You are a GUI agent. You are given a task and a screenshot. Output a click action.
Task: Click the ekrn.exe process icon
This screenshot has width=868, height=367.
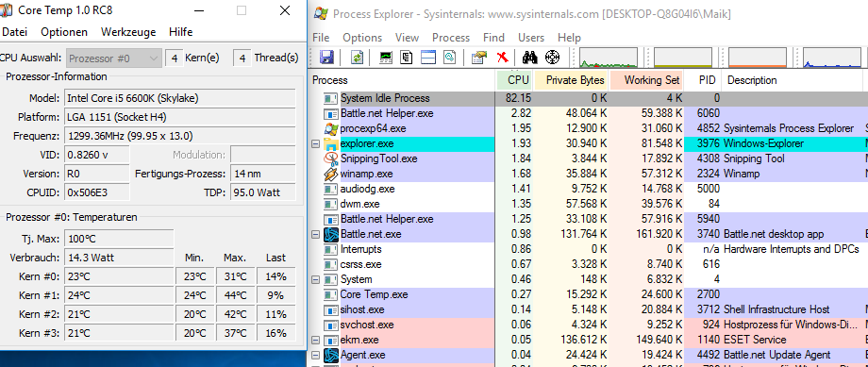(x=331, y=340)
